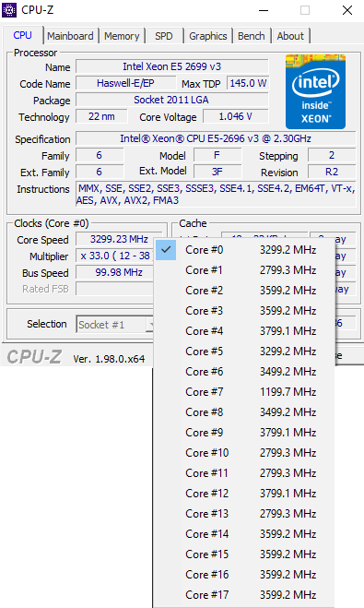Select Core #12 menu entry
Screen dimensions: 364x608
tap(244, 494)
